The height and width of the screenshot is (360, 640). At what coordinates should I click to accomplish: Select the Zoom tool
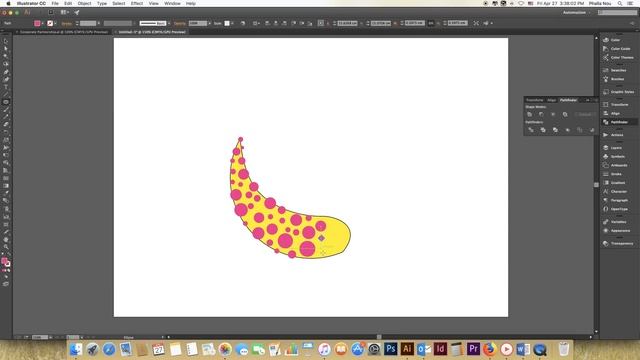[x=6, y=247]
